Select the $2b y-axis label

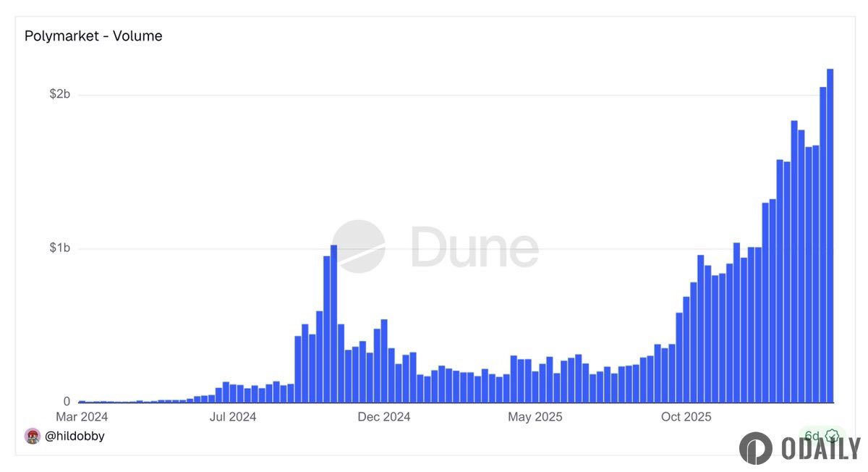point(59,94)
